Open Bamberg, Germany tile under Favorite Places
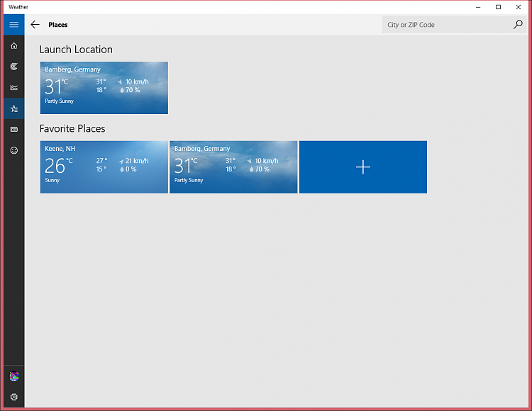This screenshot has width=532, height=411. 233,167
